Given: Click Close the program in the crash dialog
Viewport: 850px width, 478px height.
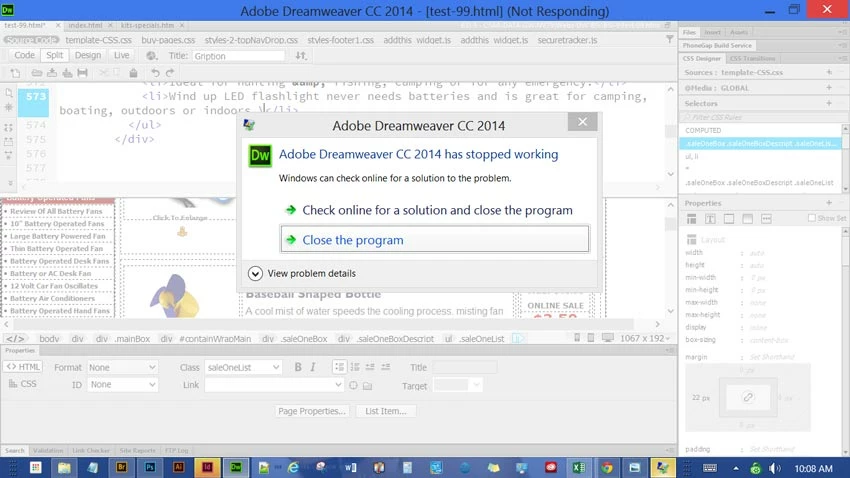Looking at the screenshot, I should 435,240.
